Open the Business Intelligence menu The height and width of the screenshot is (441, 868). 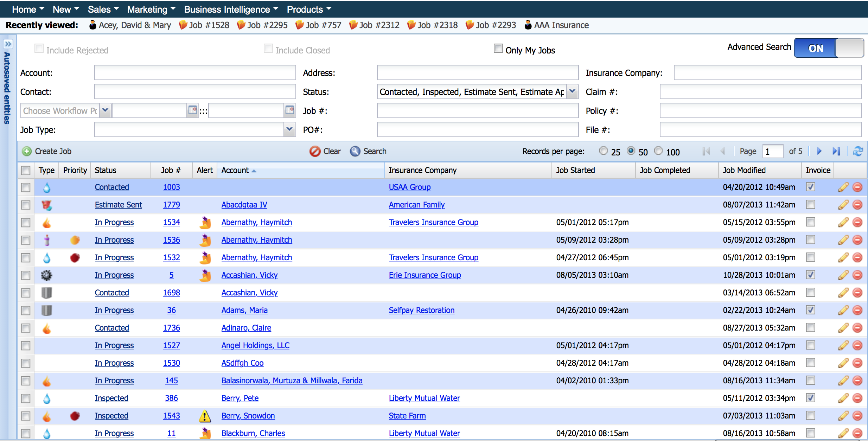pyautogui.click(x=231, y=9)
